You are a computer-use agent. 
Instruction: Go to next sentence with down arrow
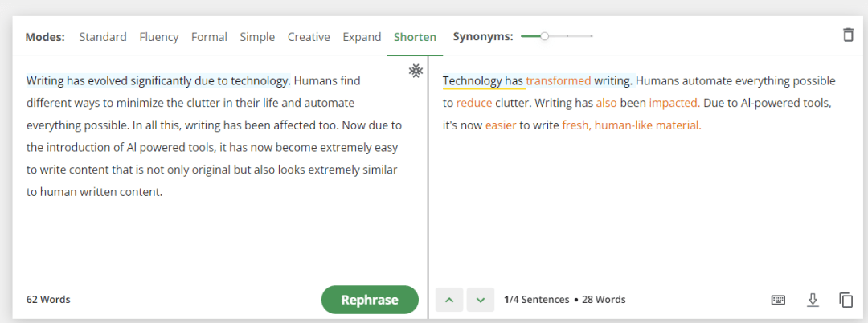[x=481, y=300]
